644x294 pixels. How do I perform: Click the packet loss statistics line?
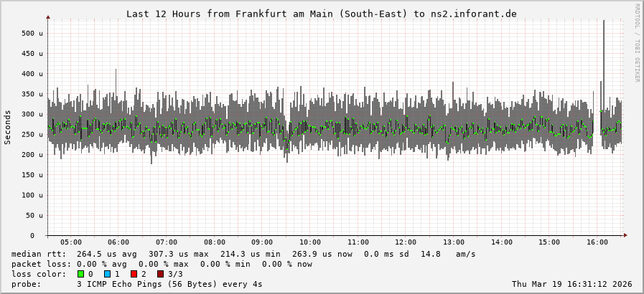[x=162, y=264]
